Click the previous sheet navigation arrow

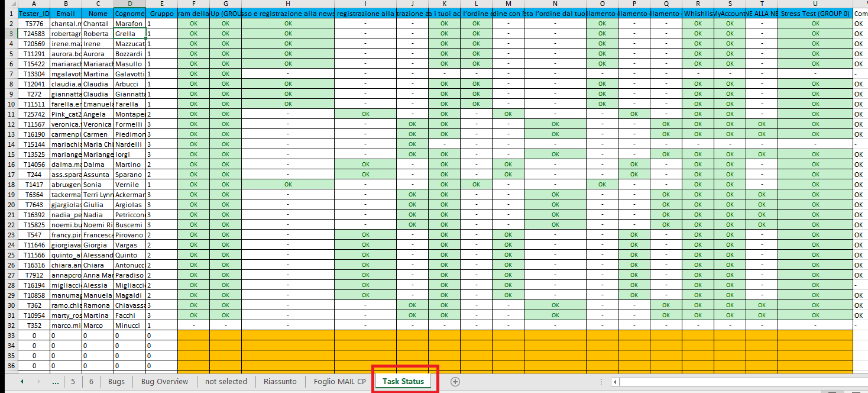[x=22, y=382]
